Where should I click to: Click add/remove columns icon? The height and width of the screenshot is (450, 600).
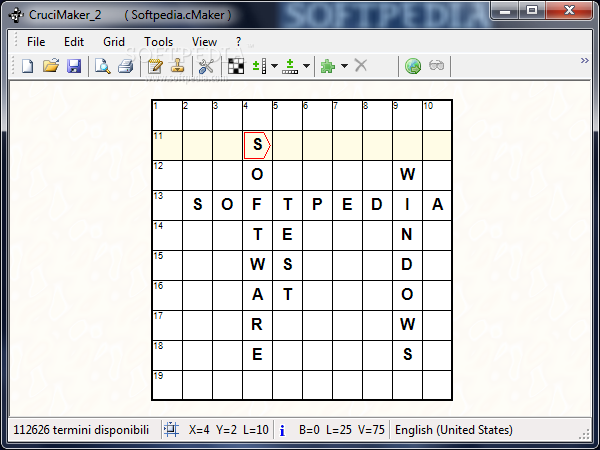(290, 66)
